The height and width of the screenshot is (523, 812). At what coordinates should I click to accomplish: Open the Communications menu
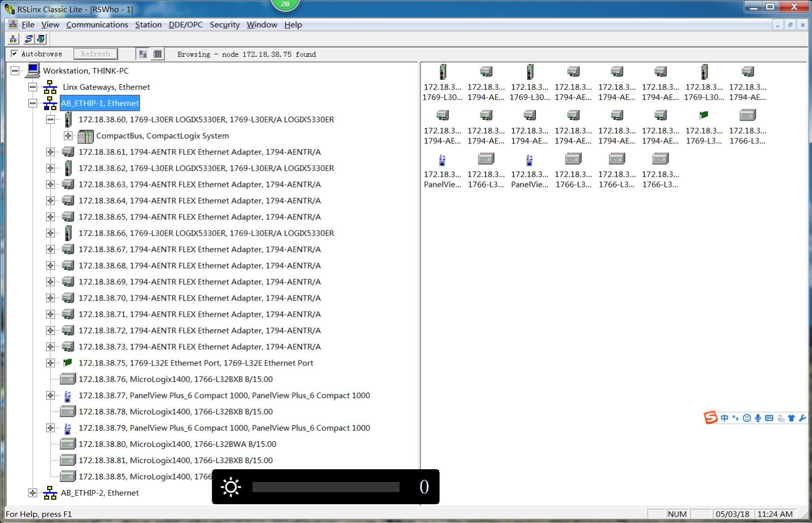pos(97,24)
